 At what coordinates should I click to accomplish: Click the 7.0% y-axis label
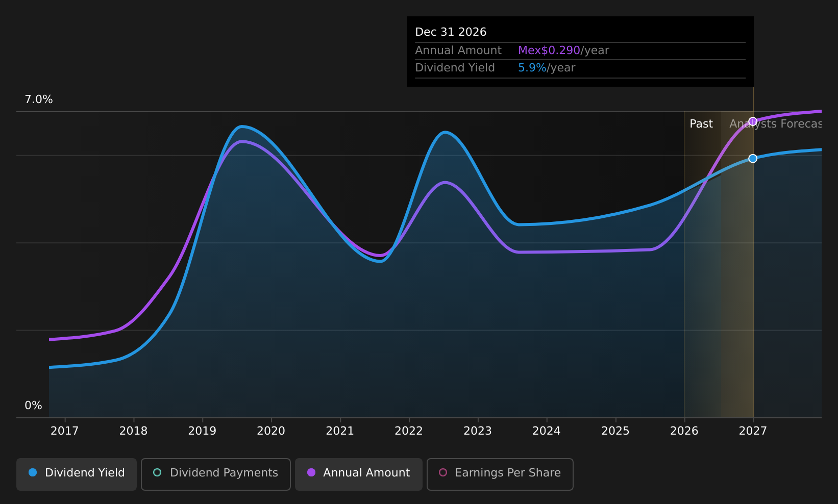(39, 99)
